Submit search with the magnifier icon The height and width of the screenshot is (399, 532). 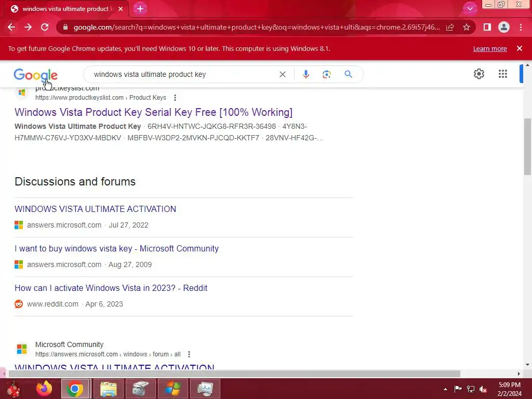coord(348,74)
